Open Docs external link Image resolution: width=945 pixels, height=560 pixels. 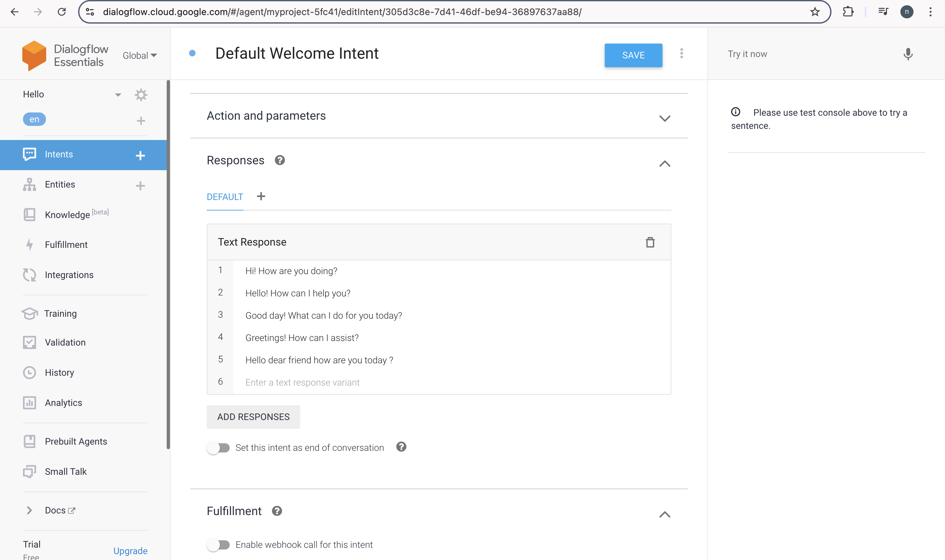tap(60, 510)
